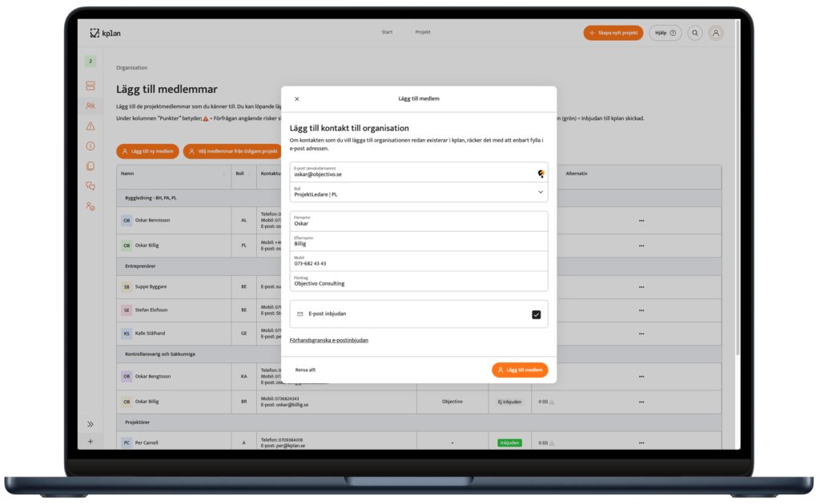Close the Lägg till medlem dialog
Screen dimensions: 820x504
coord(297,99)
